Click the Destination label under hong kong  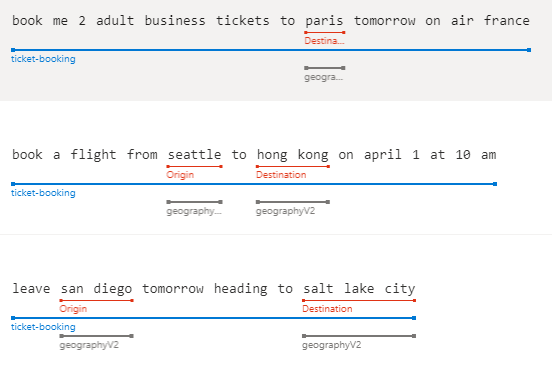(x=281, y=175)
